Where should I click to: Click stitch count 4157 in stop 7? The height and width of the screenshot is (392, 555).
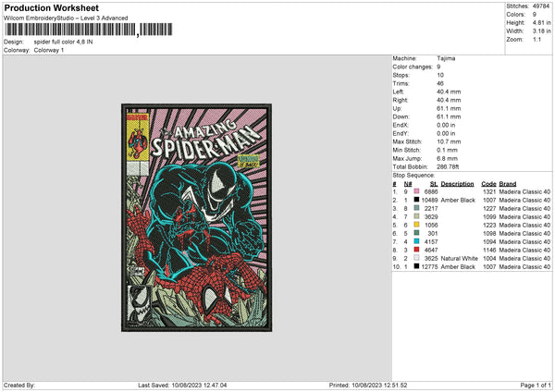431,241
